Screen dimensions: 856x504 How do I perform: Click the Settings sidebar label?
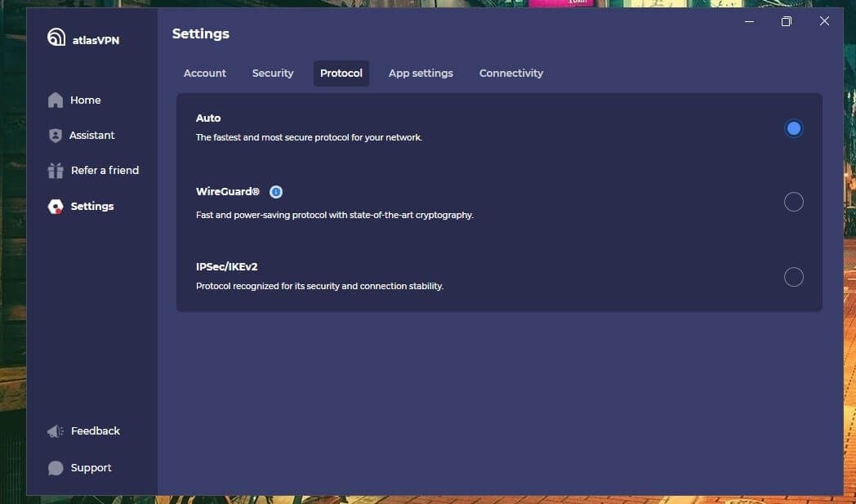92,207
